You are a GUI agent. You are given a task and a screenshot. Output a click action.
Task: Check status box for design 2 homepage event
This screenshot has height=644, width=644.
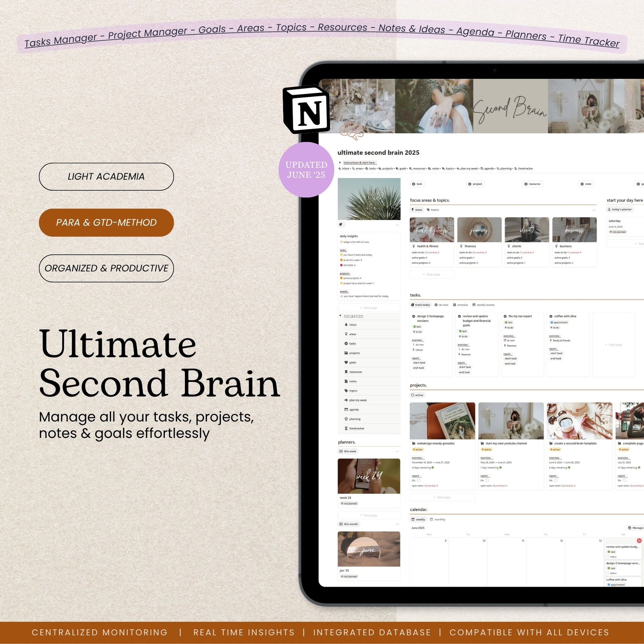pos(608,573)
